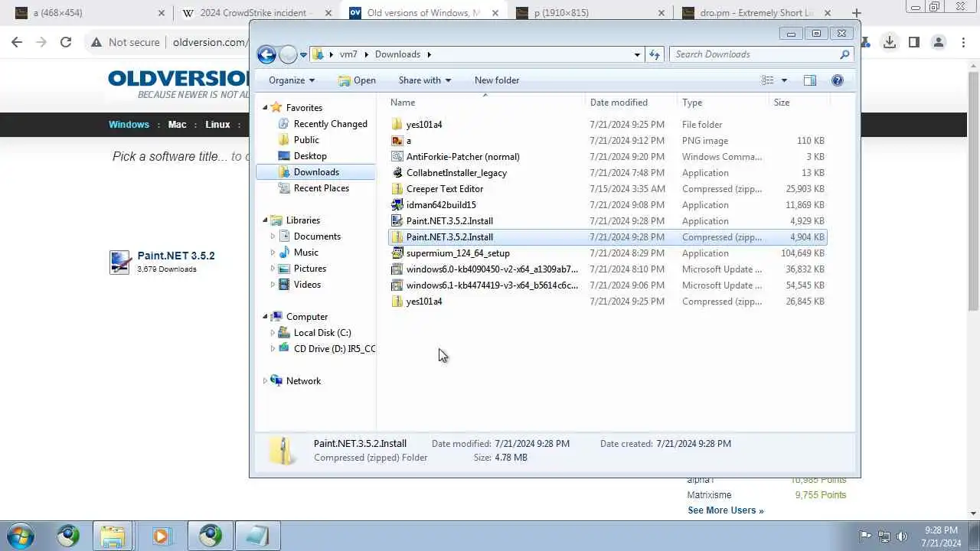Sort by the Date modified column header
980x551 pixels.
coord(632,103)
